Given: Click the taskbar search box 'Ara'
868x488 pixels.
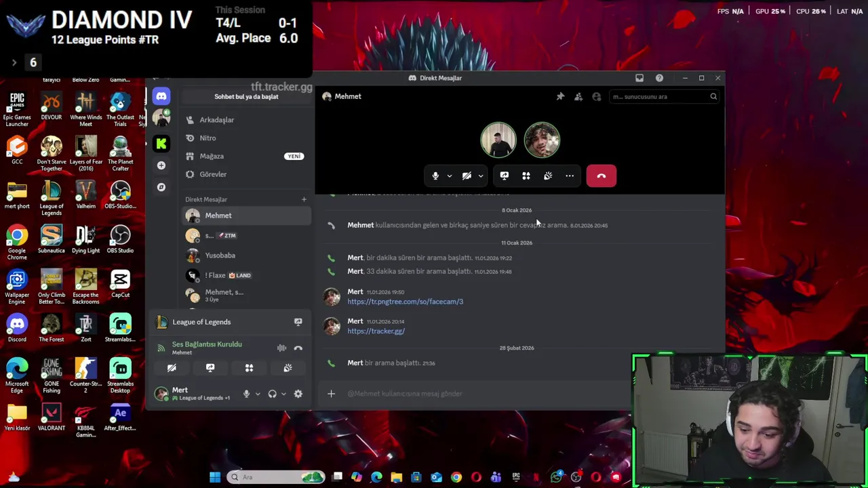Looking at the screenshot, I should point(277,477).
